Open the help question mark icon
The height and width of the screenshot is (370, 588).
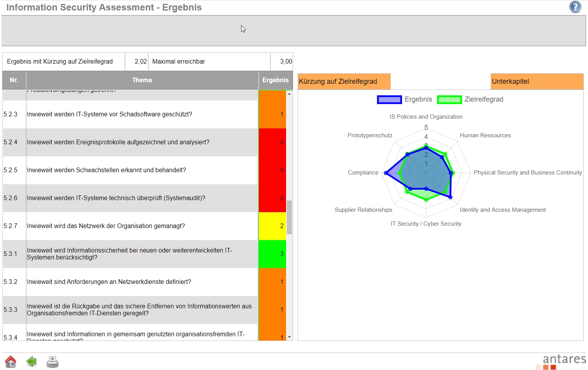[x=575, y=7]
